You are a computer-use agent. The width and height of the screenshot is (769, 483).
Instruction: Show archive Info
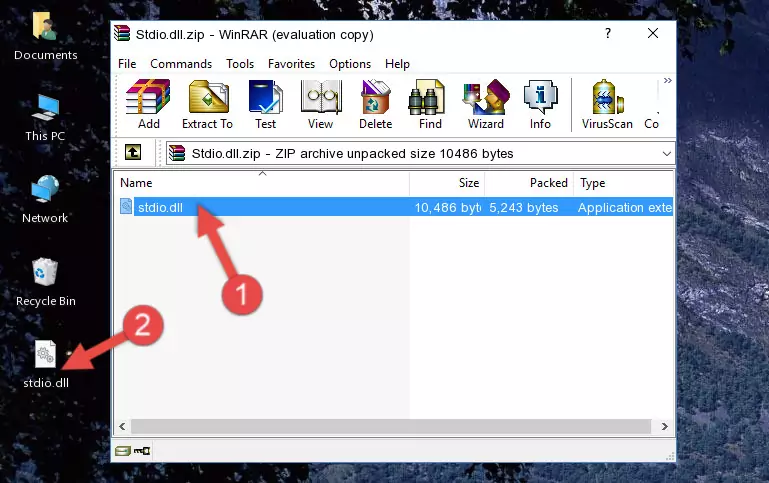pyautogui.click(x=540, y=104)
